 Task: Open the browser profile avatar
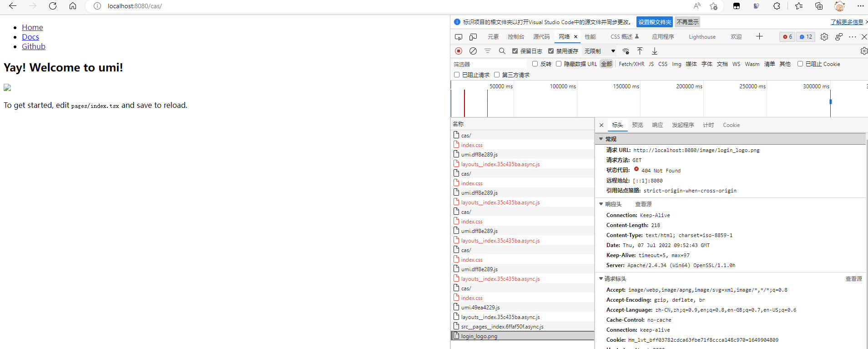point(839,6)
